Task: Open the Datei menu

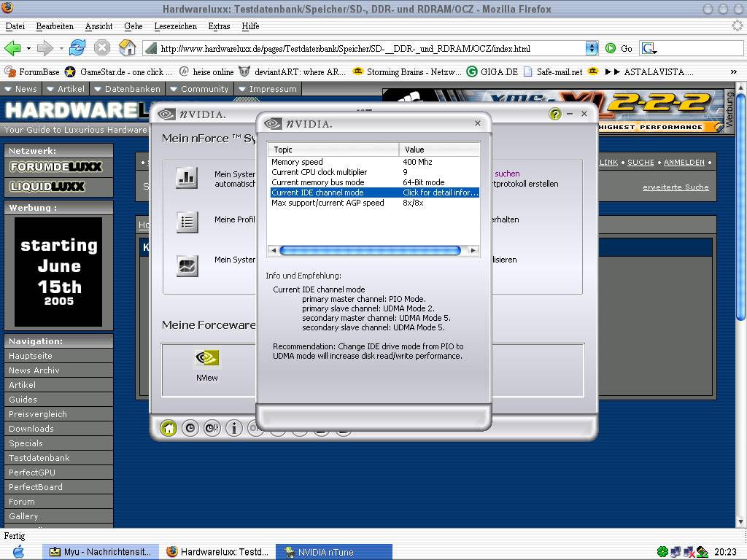Action: tap(15, 26)
